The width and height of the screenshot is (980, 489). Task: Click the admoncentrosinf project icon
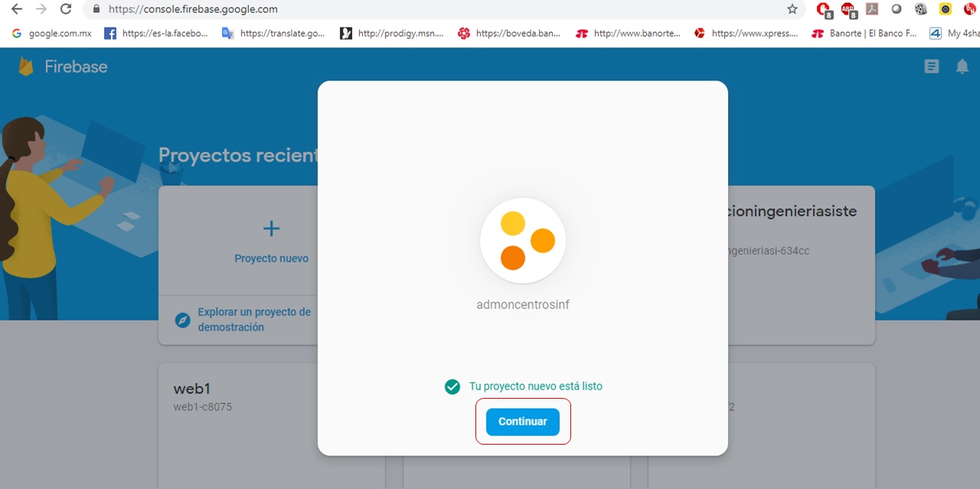point(522,241)
